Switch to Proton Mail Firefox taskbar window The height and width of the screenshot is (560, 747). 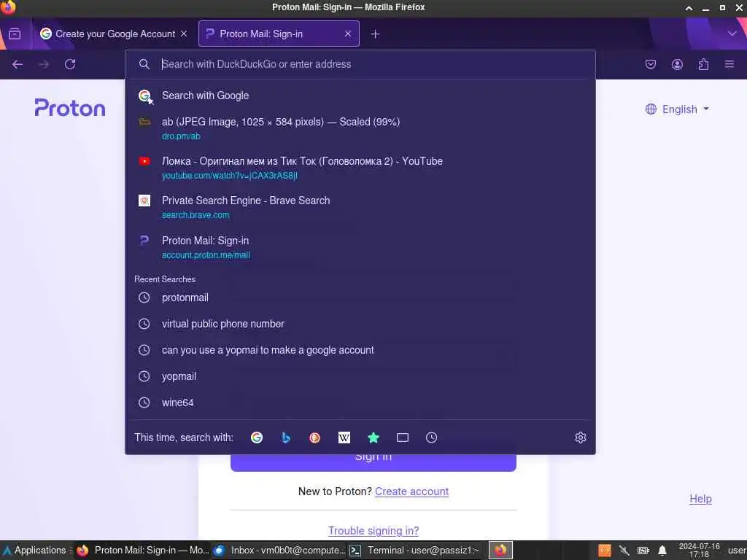pyautogui.click(x=143, y=550)
